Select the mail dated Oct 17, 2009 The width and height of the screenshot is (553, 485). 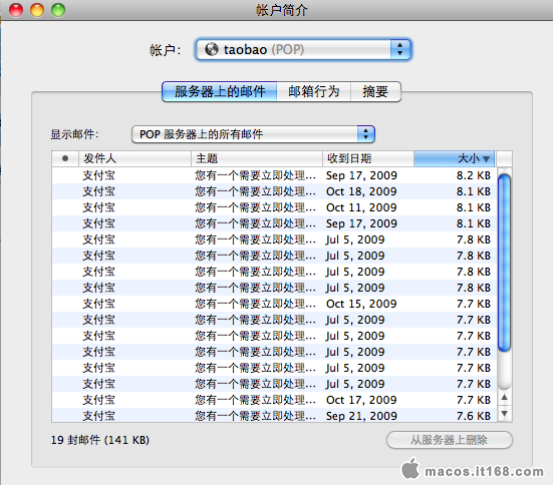[274, 400]
